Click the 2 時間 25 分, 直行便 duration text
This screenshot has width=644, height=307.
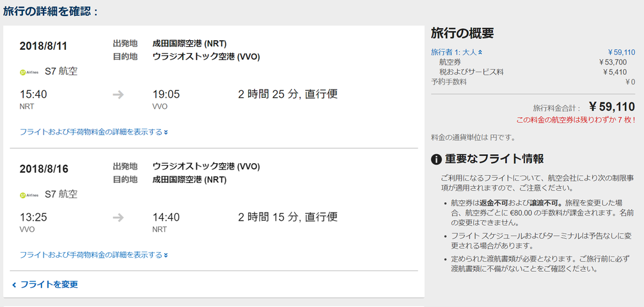[288, 94]
